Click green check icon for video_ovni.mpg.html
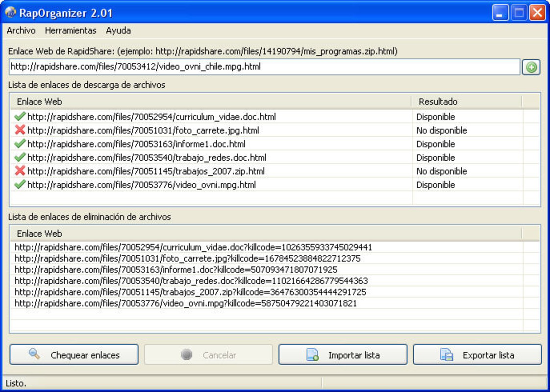The height and width of the screenshot is (392, 550). [x=20, y=184]
